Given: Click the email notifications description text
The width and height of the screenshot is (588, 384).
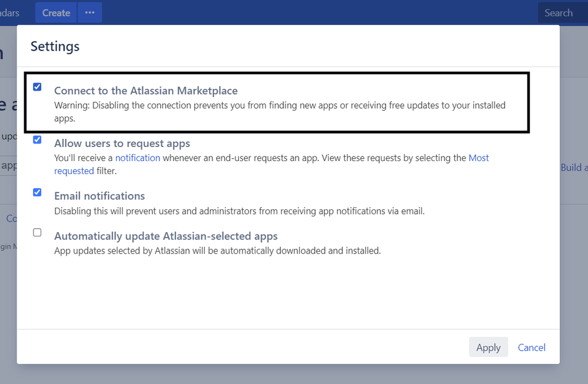Looking at the screenshot, I should 239,211.
